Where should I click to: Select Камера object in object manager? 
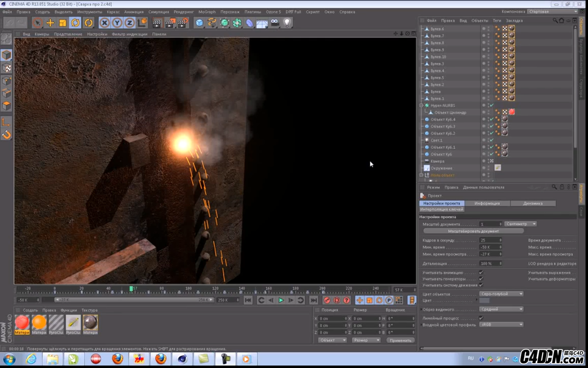tap(437, 161)
